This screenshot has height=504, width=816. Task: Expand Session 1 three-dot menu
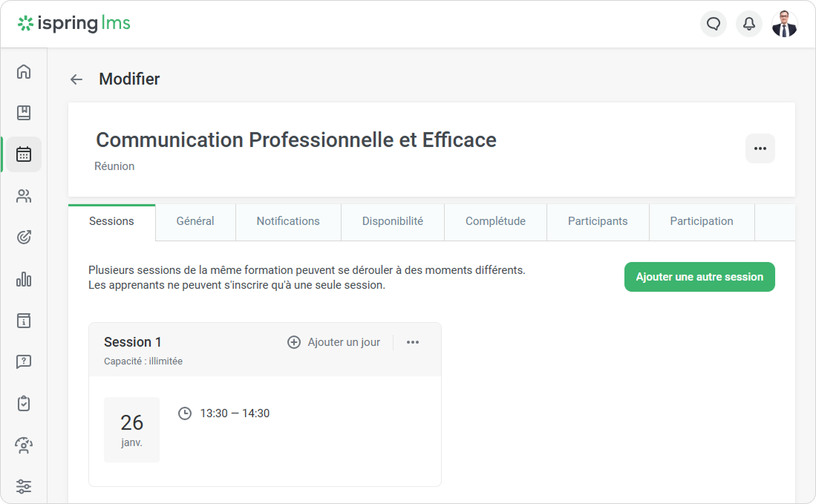[x=413, y=342]
